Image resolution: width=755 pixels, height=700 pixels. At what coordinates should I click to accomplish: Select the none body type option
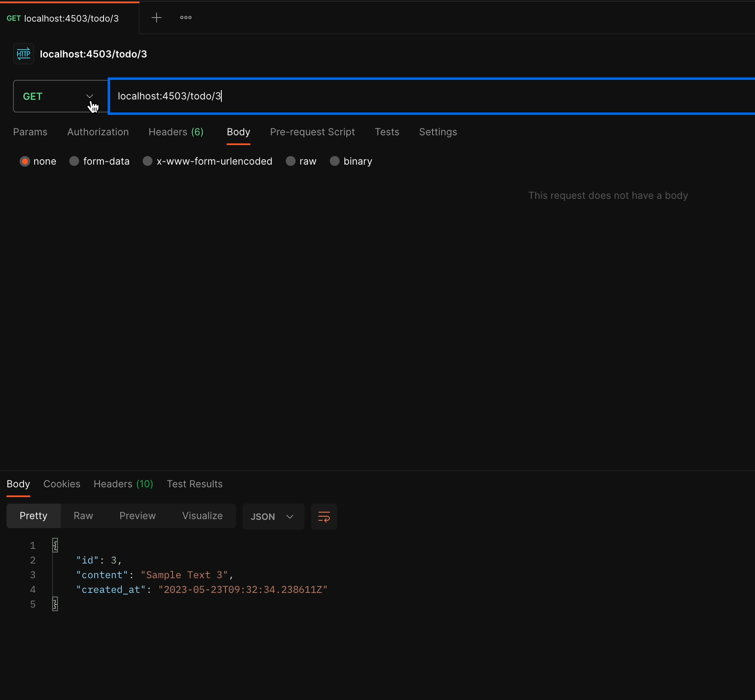point(25,161)
